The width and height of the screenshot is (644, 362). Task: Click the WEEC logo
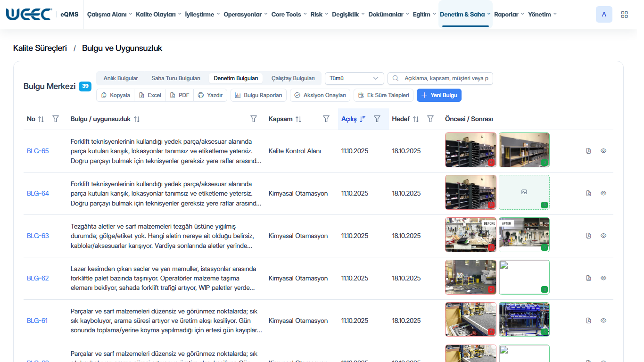(x=29, y=14)
